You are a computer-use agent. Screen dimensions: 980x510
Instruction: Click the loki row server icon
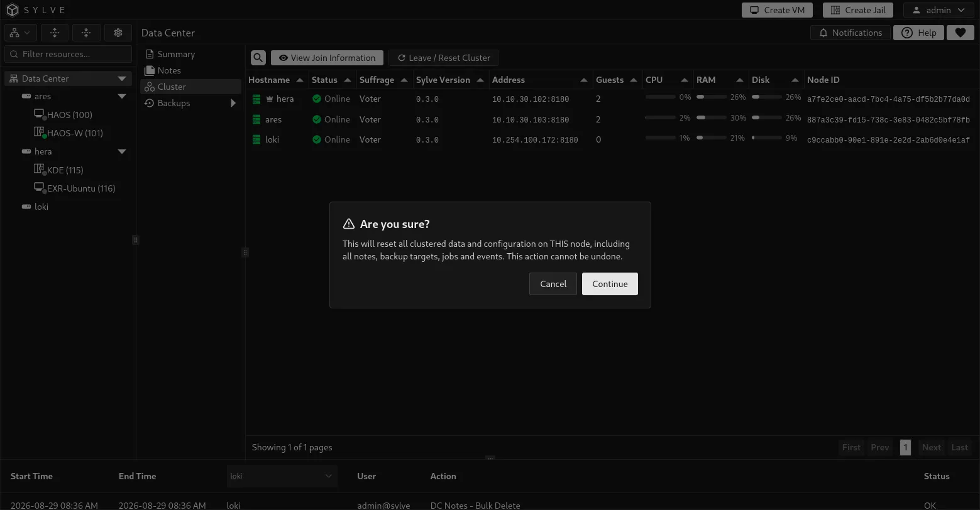(256, 139)
